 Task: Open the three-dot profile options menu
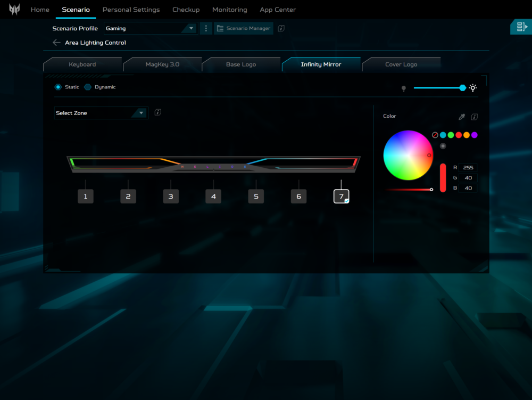click(x=206, y=28)
